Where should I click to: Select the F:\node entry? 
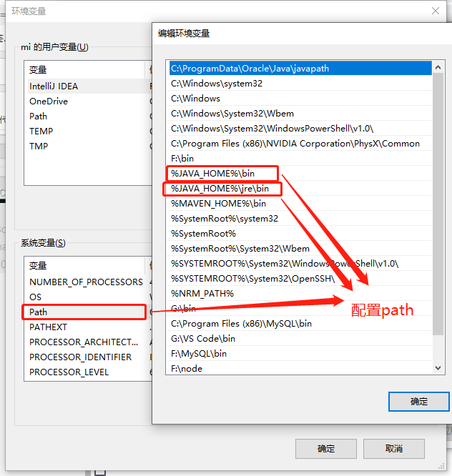coord(300,368)
